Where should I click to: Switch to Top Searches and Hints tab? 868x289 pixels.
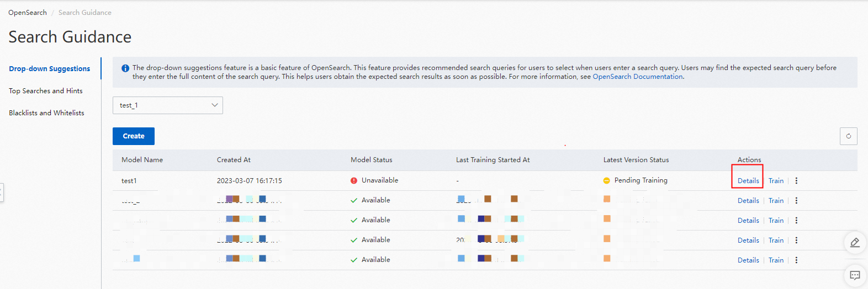tap(46, 91)
